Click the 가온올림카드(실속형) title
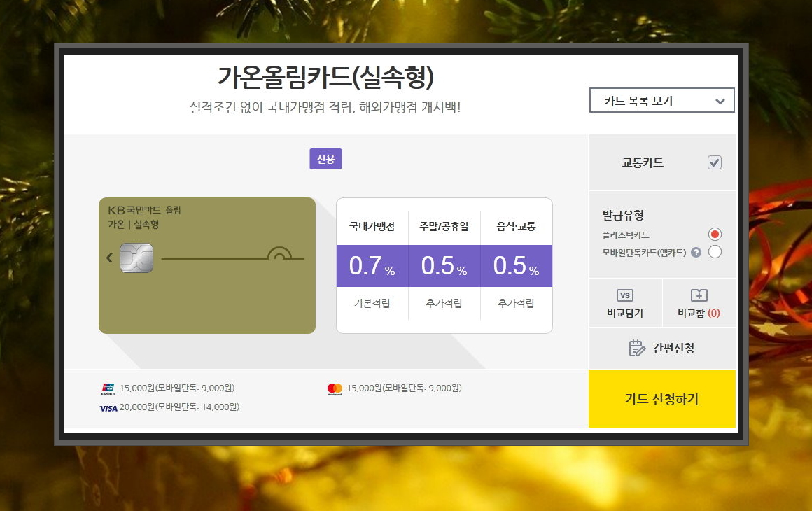The width and height of the screenshot is (812, 511). [x=325, y=76]
